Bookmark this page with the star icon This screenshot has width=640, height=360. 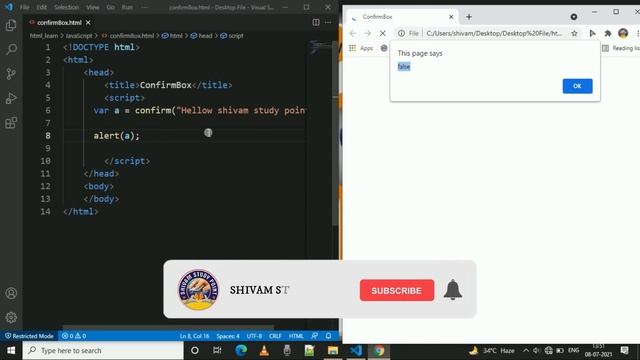[x=574, y=33]
